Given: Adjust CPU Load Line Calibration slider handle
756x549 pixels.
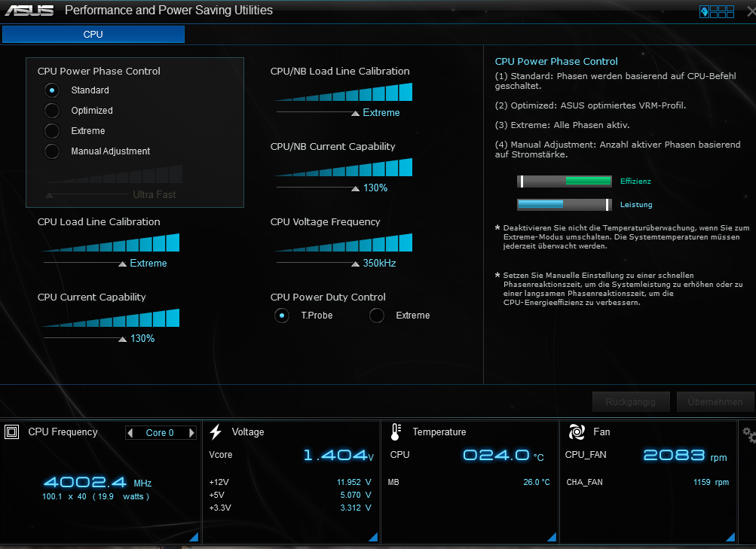Looking at the screenshot, I should pyautogui.click(x=122, y=264).
